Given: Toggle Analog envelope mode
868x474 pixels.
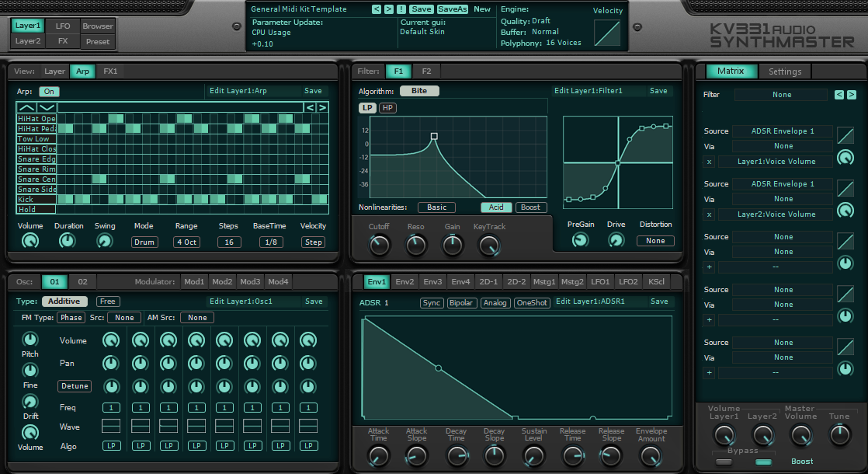Looking at the screenshot, I should (495, 303).
